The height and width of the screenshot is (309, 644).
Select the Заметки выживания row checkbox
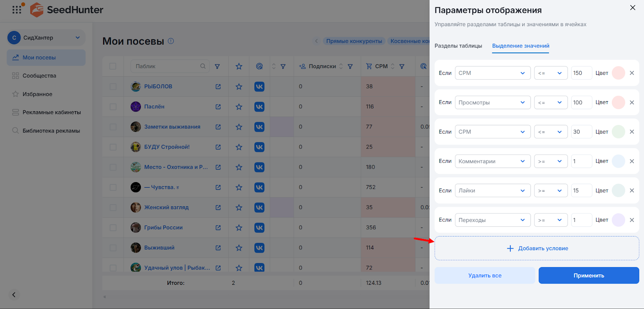pos(113,127)
